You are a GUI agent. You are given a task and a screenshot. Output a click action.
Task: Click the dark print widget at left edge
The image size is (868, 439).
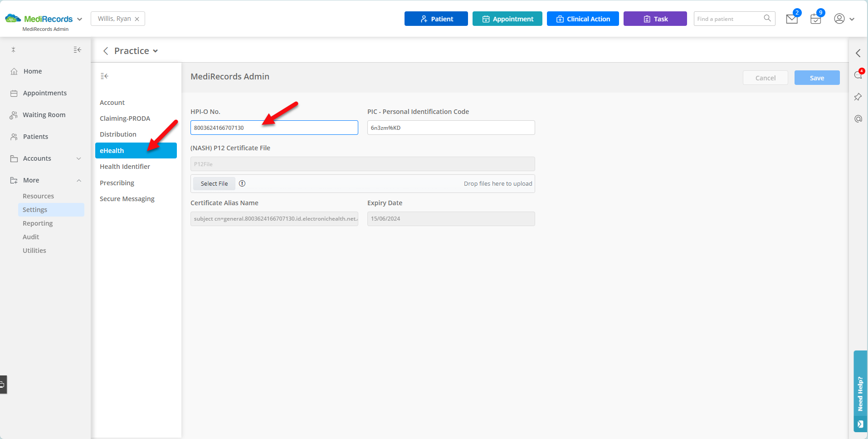point(3,385)
